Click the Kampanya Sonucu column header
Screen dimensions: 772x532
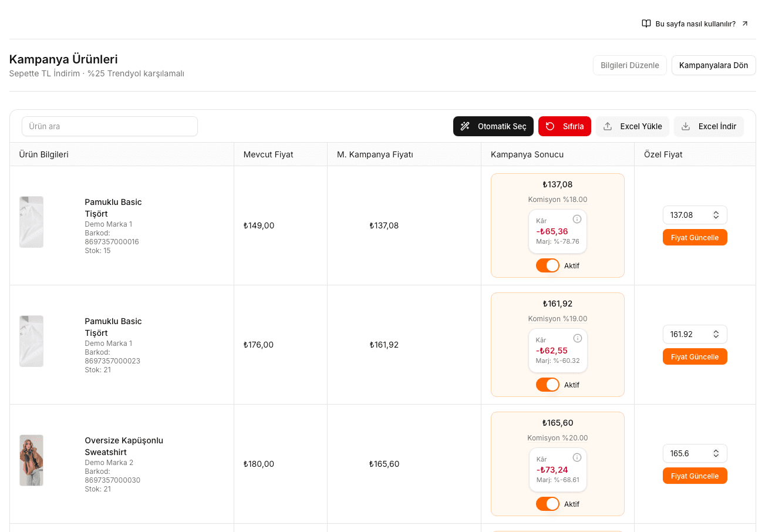coord(527,154)
